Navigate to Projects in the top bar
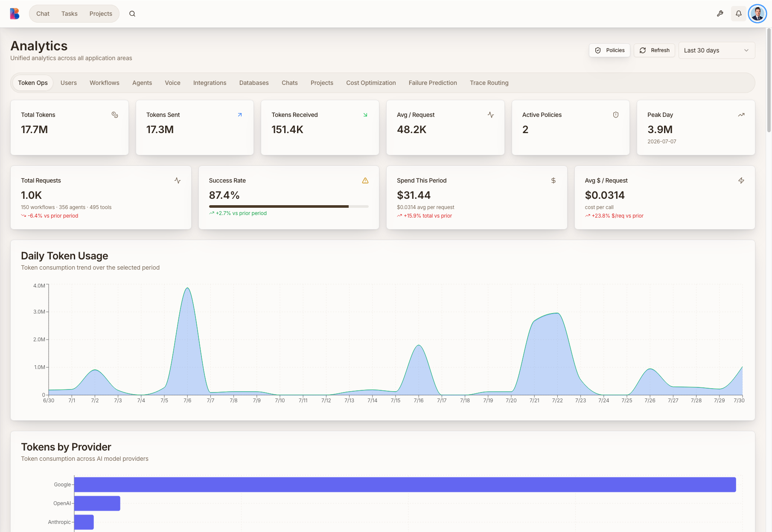Screen dimensions: 772x532 pos(101,14)
